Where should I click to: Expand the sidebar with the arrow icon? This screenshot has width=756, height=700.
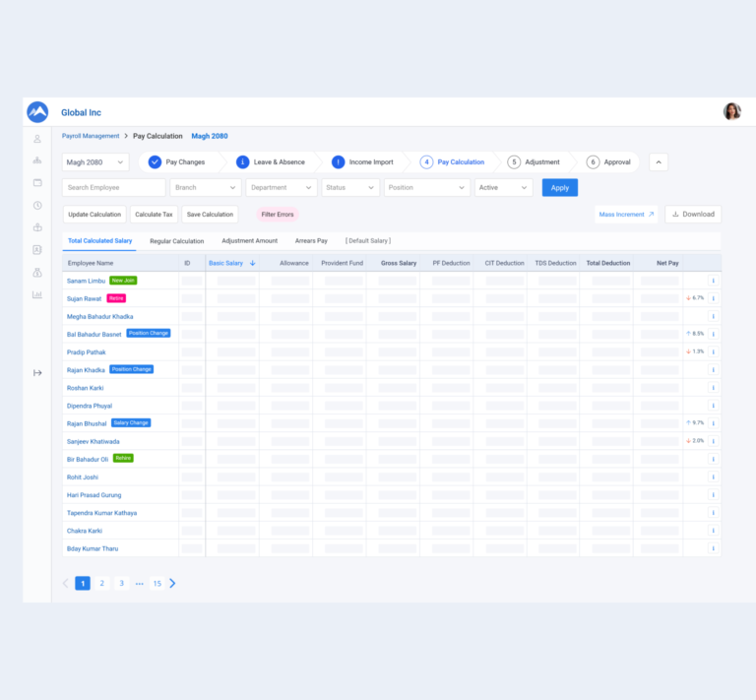tap(37, 372)
